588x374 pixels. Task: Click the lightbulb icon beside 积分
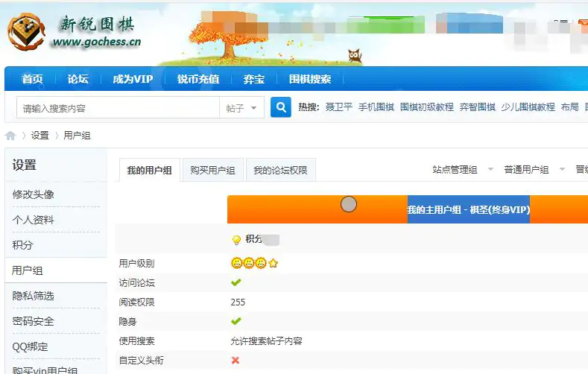tap(236, 240)
